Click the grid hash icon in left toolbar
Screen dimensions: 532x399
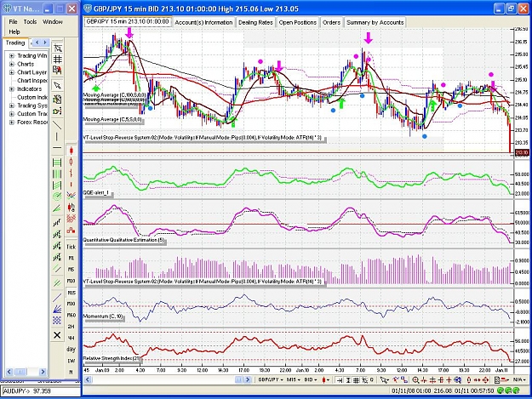pyautogui.click(x=58, y=60)
